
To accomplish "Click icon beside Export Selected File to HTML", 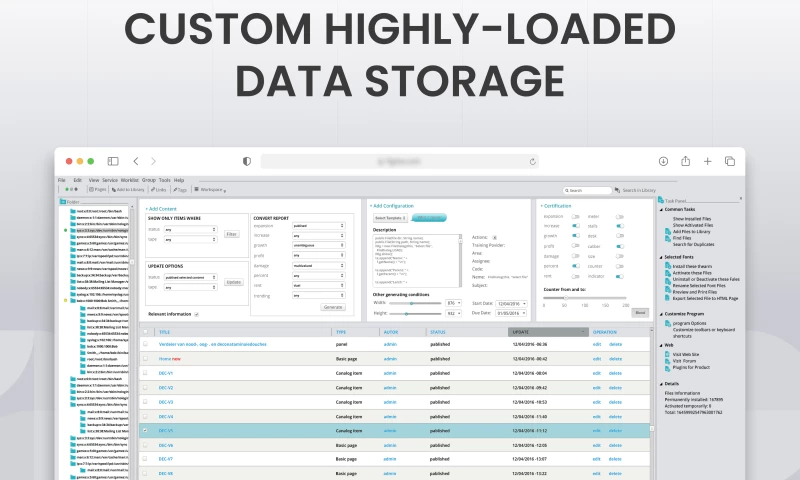I will (x=668, y=298).
